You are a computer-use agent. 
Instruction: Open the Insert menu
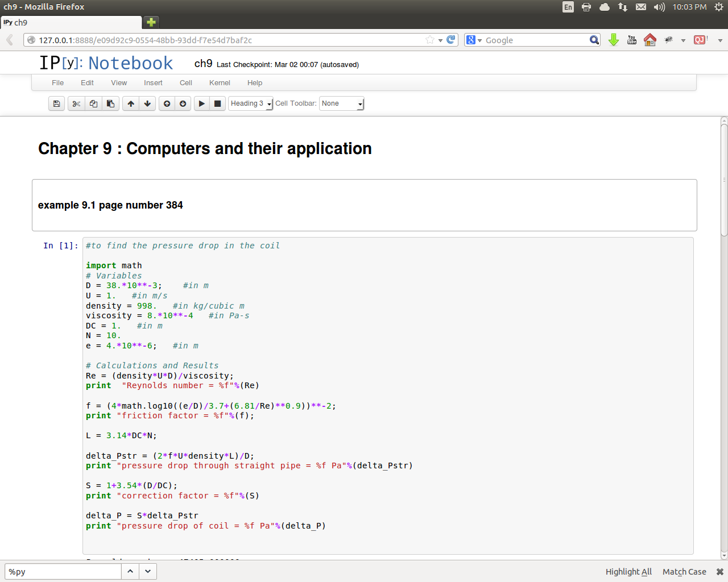(x=153, y=83)
